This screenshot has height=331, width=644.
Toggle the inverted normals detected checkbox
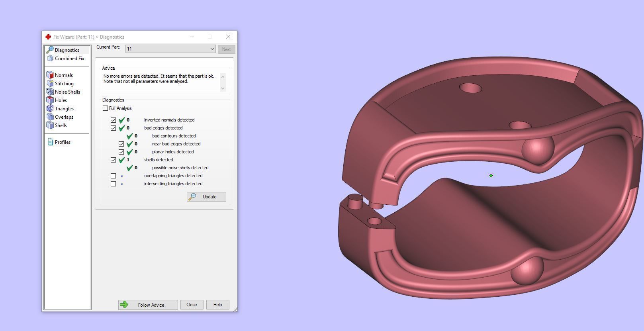113,120
